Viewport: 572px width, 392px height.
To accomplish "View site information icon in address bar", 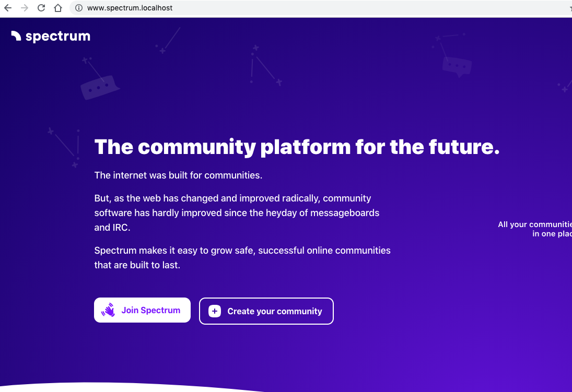I will [x=79, y=8].
